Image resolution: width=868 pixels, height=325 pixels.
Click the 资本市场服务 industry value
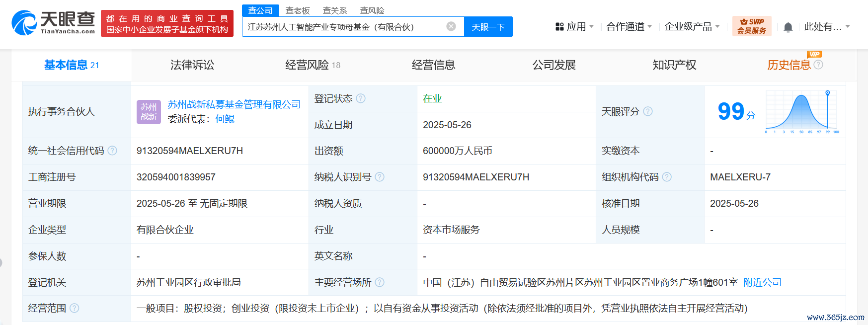coord(451,230)
